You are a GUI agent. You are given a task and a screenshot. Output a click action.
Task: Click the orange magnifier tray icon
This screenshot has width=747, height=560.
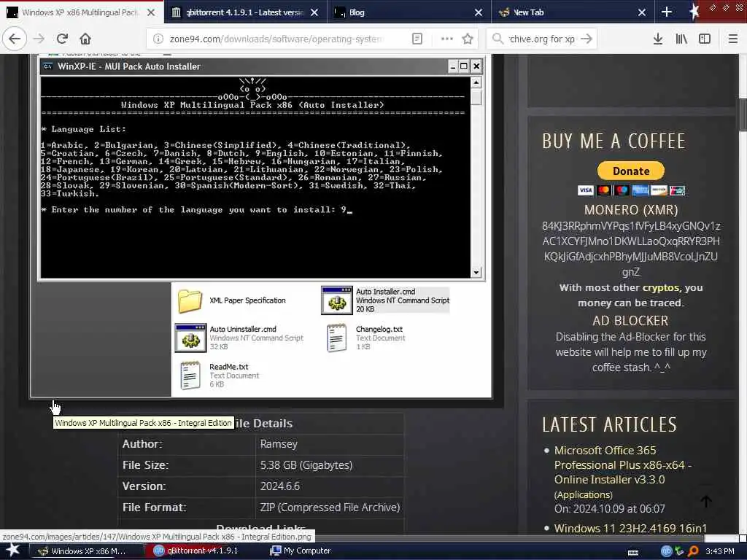pyautogui.click(x=693, y=551)
